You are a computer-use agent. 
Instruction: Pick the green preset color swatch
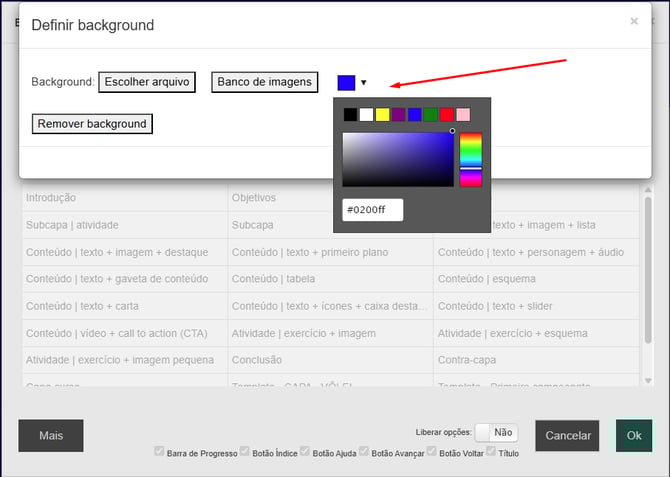(x=430, y=115)
